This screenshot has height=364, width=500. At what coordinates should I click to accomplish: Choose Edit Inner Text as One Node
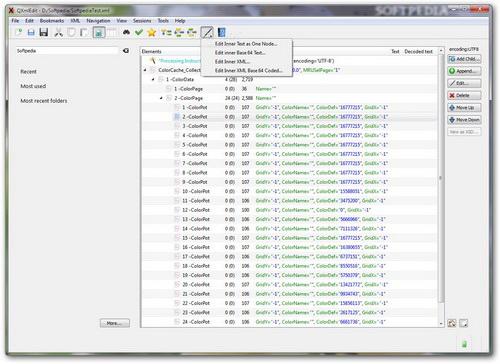tap(246, 44)
